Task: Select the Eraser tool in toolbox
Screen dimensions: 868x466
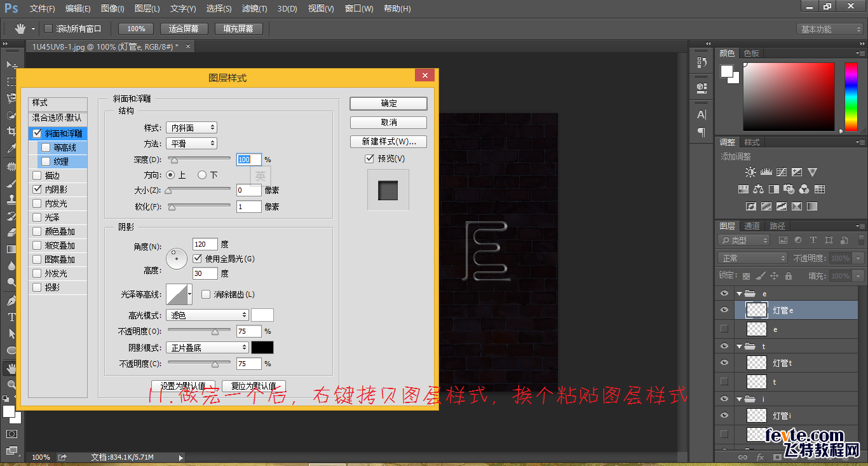Action: pyautogui.click(x=11, y=233)
